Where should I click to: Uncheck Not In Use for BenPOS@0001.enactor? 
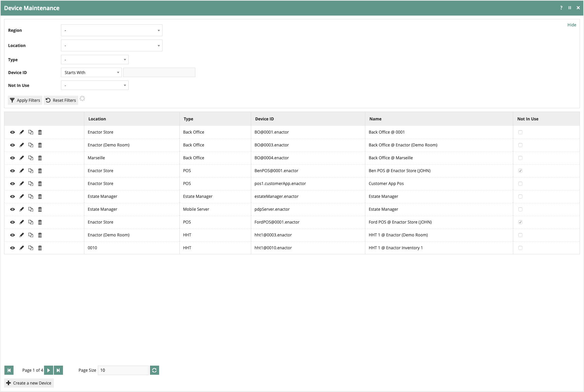(520, 171)
